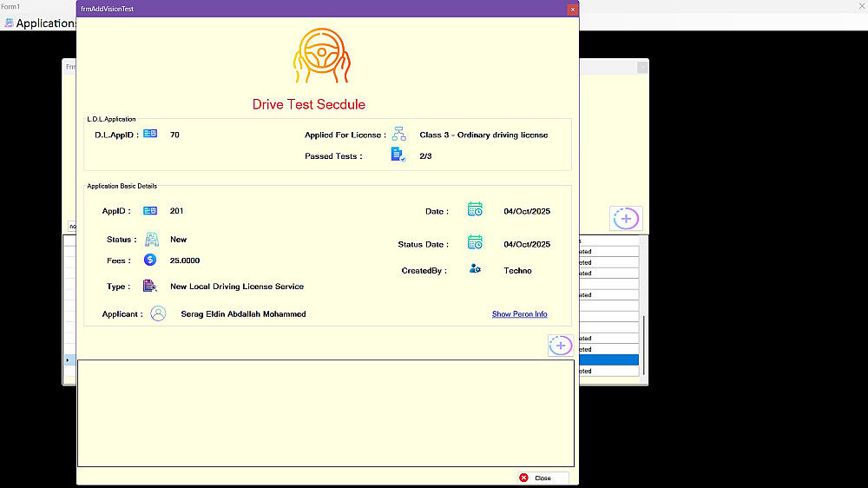Click the Fees dollar coin icon
This screenshot has width=868, height=488.
[150, 260]
